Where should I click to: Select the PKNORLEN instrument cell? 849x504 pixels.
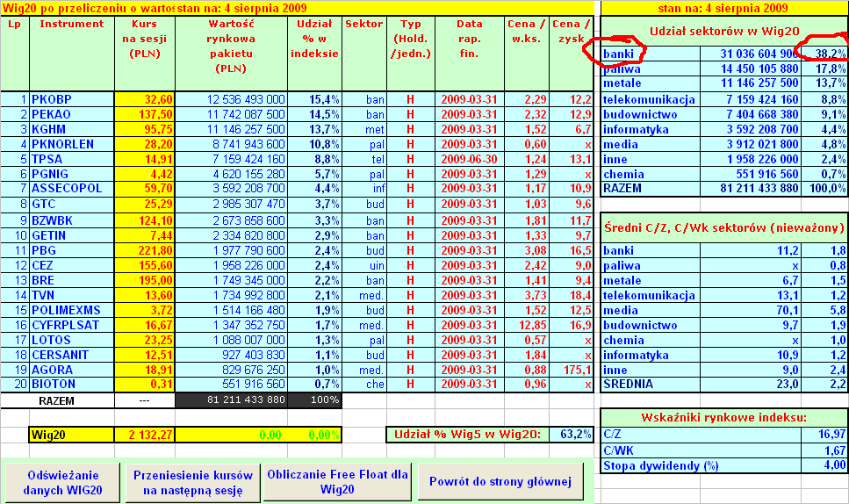click(x=71, y=144)
